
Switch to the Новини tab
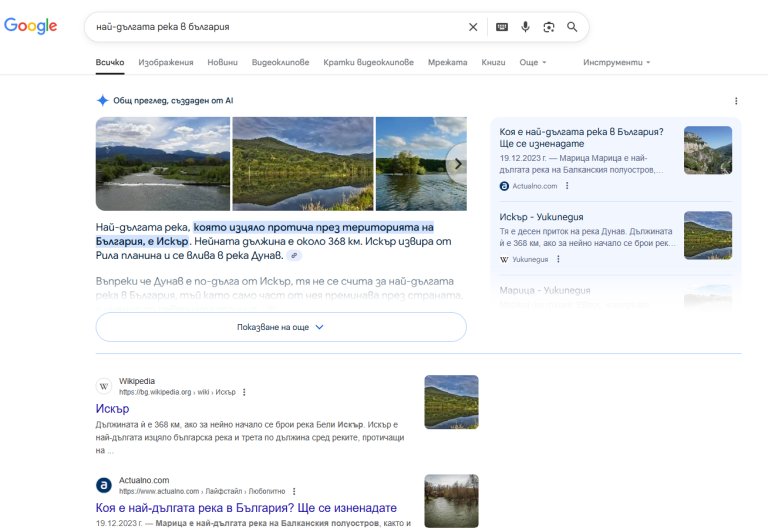click(222, 62)
